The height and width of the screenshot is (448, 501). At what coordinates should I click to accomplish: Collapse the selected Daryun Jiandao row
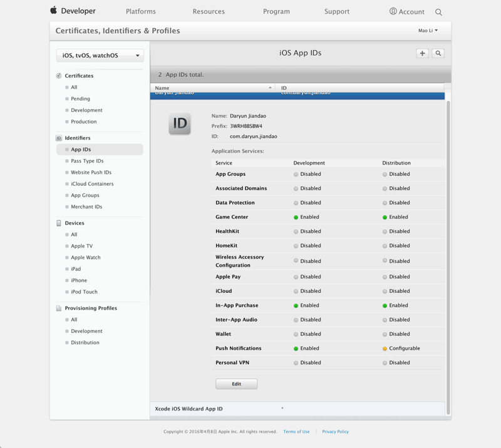click(297, 96)
